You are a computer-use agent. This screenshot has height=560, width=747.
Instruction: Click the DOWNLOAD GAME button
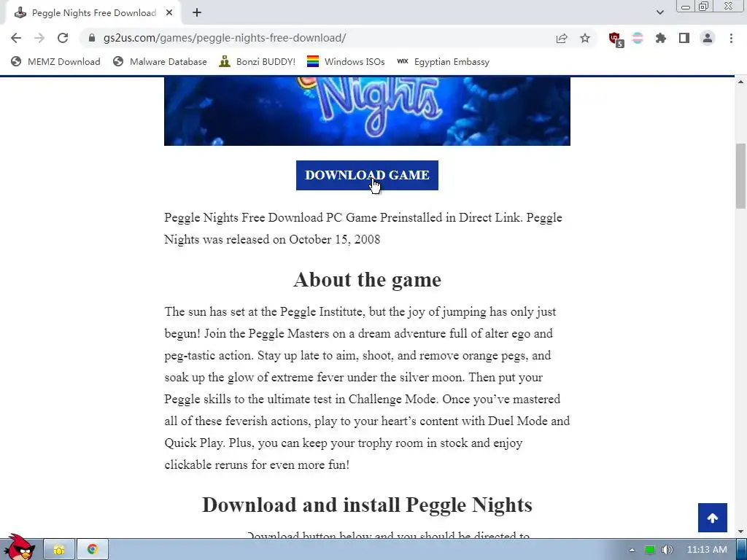pos(367,175)
